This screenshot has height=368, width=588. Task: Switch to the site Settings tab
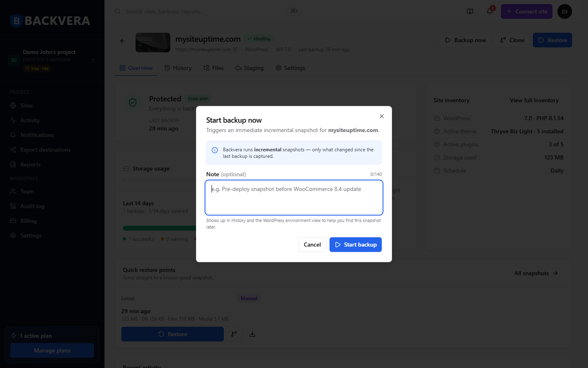[290, 68]
